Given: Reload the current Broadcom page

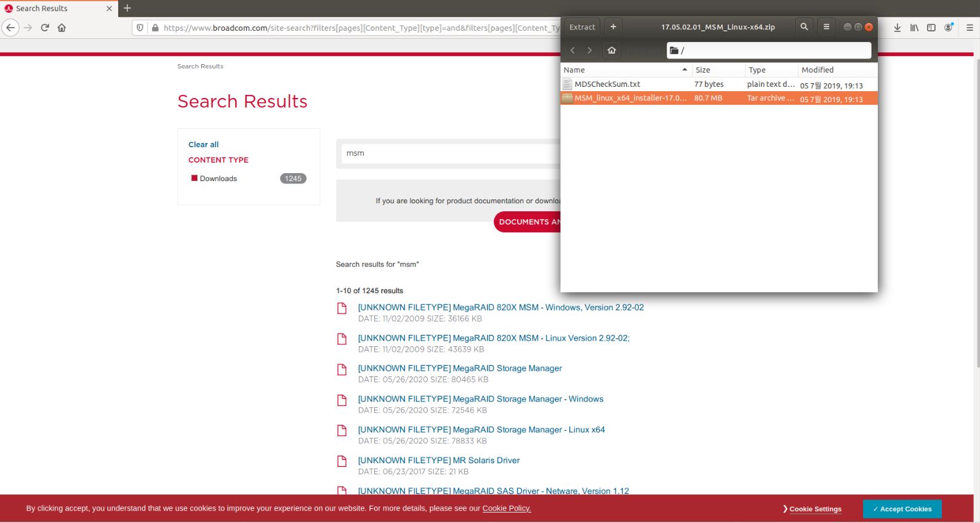Looking at the screenshot, I should 45,28.
